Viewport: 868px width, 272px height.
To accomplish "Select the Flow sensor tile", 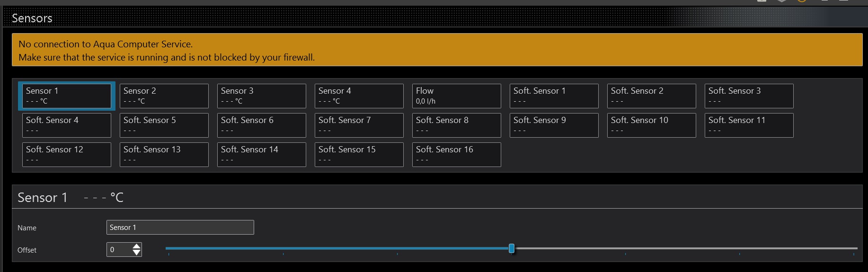I will [457, 96].
